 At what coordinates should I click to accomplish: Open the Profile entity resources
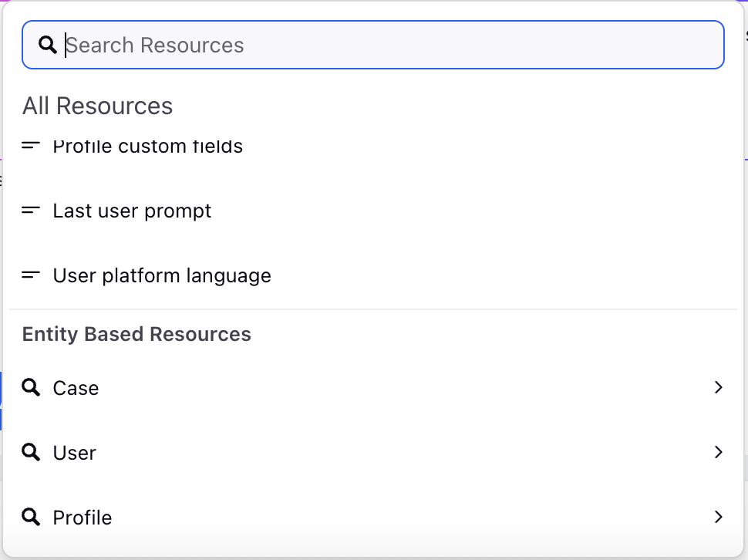point(373,518)
